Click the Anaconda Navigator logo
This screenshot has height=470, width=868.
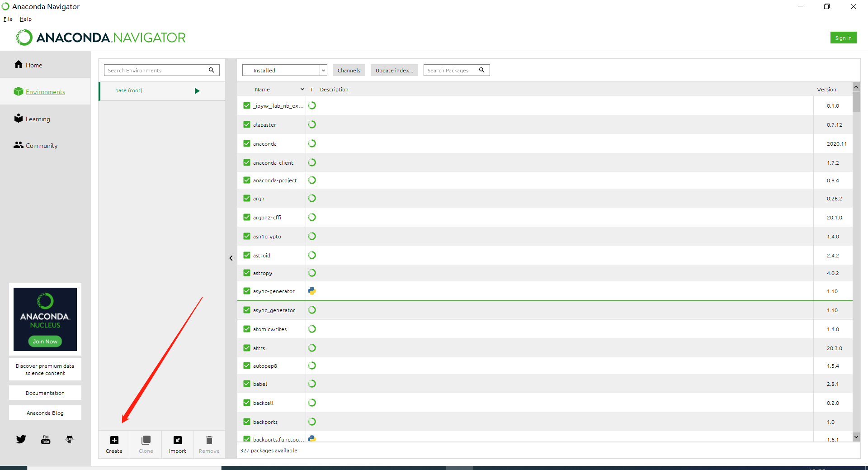(101, 38)
